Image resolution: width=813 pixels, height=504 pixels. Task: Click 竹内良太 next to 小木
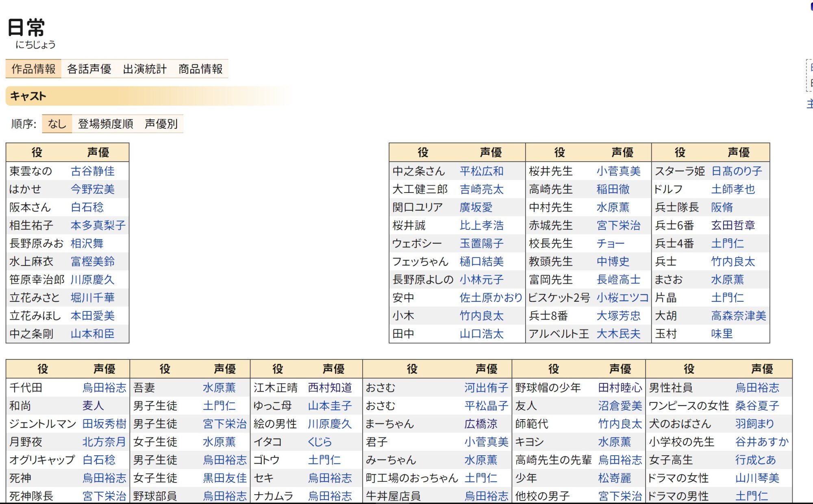(x=482, y=316)
